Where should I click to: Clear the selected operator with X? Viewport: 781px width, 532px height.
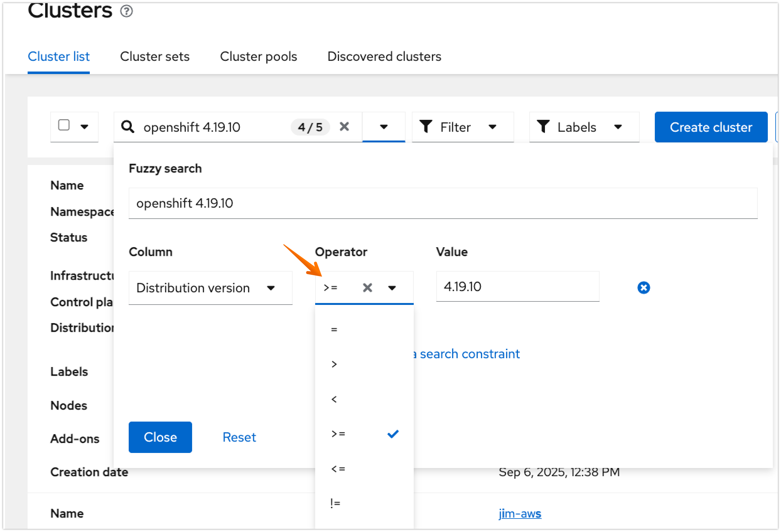click(367, 288)
